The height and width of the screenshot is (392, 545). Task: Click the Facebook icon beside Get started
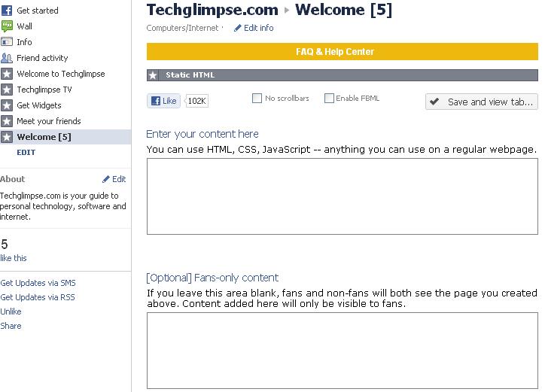point(7,11)
